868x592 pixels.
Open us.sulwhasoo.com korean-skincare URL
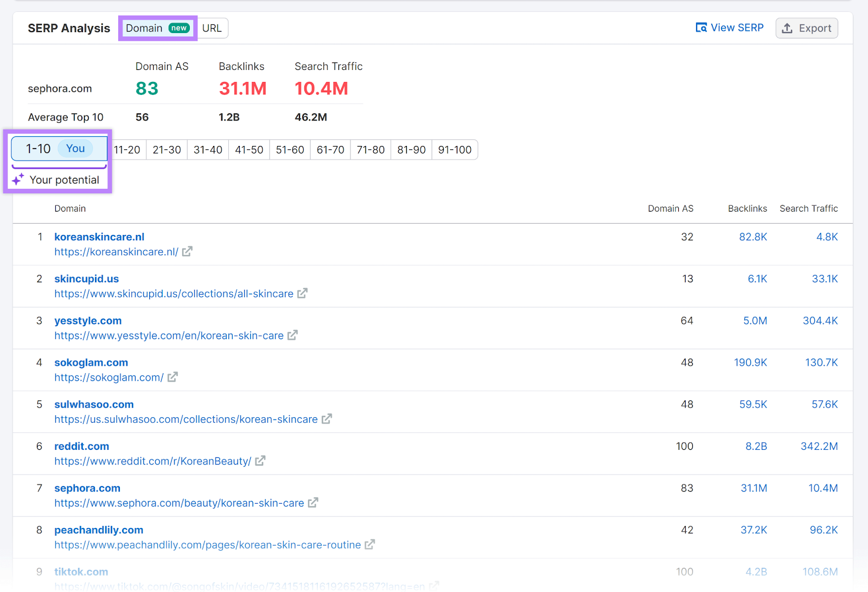pyautogui.click(x=186, y=419)
